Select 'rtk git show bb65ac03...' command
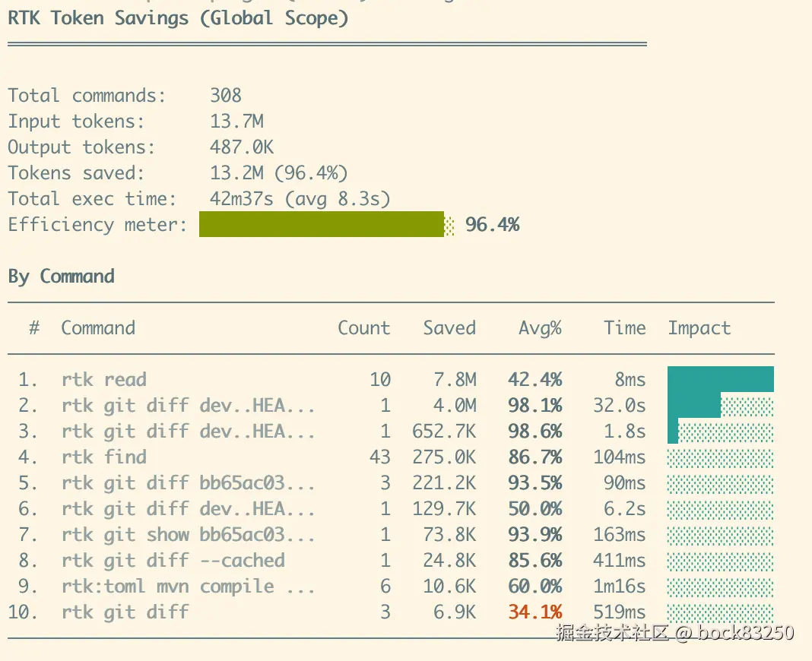Viewport: 812px width, 661px height. point(189,535)
